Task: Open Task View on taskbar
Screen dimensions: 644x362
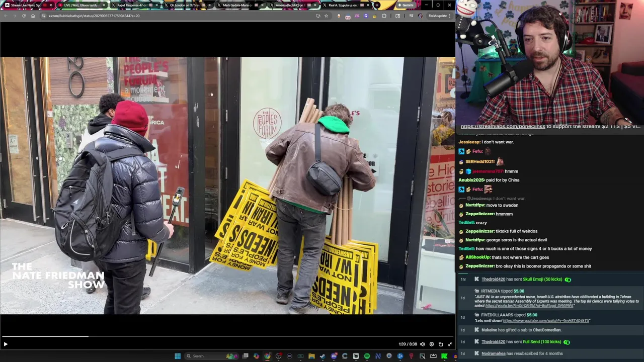Action: coord(245,356)
